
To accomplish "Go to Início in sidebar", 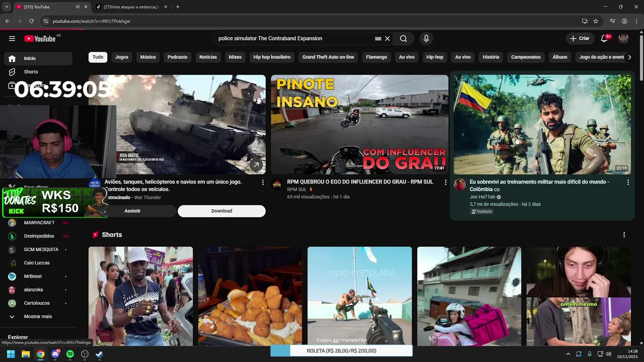I will 38,58.
